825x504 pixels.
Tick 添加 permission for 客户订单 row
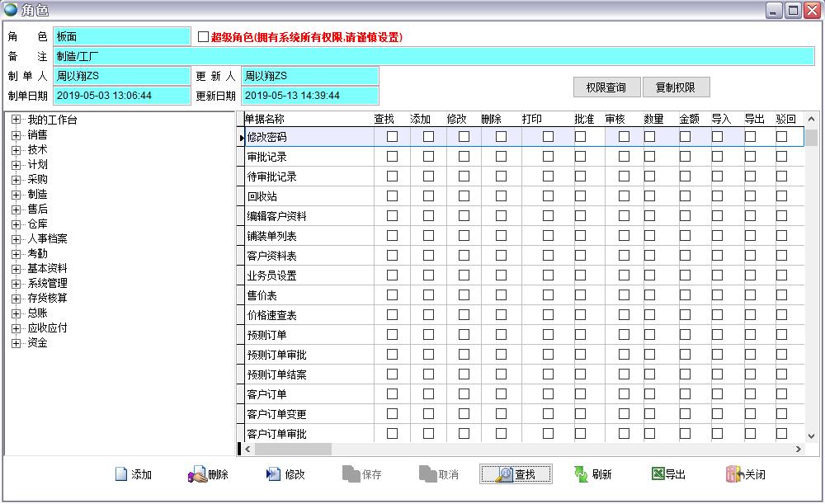[x=428, y=394]
